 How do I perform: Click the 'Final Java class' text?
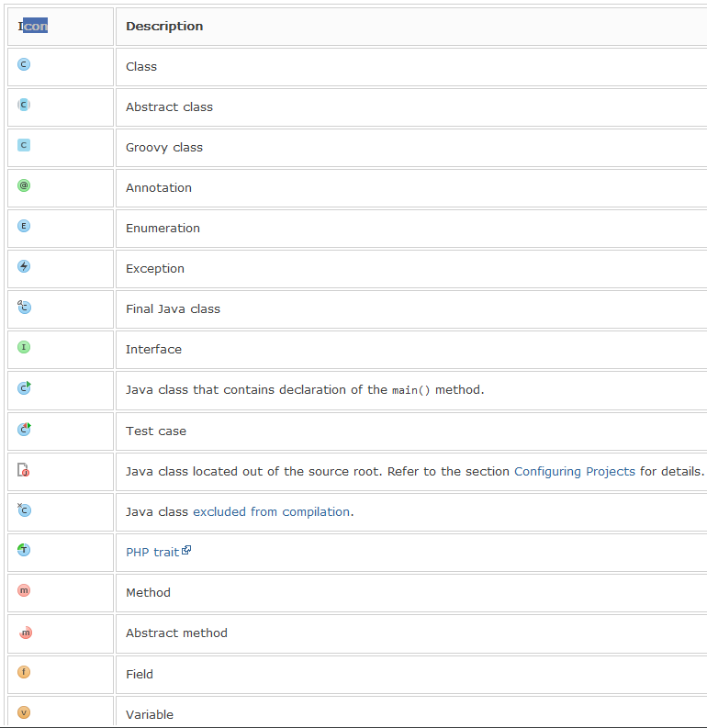click(x=173, y=308)
